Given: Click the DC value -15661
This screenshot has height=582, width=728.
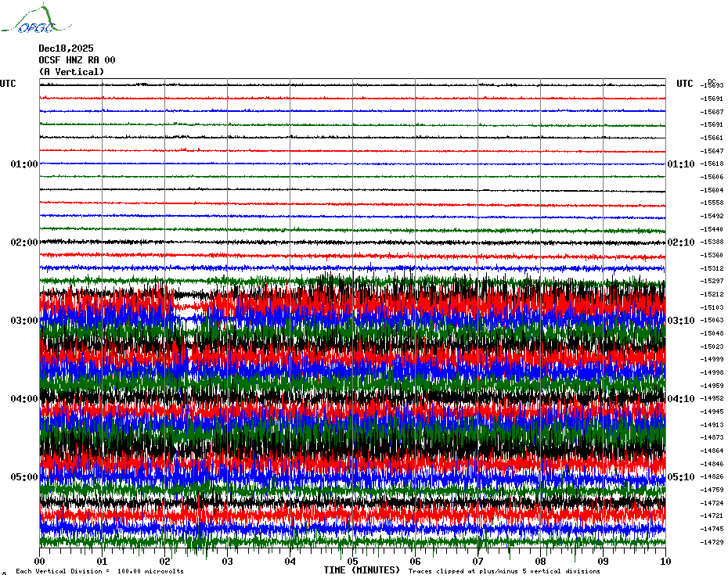Looking at the screenshot, I should click(712, 138).
